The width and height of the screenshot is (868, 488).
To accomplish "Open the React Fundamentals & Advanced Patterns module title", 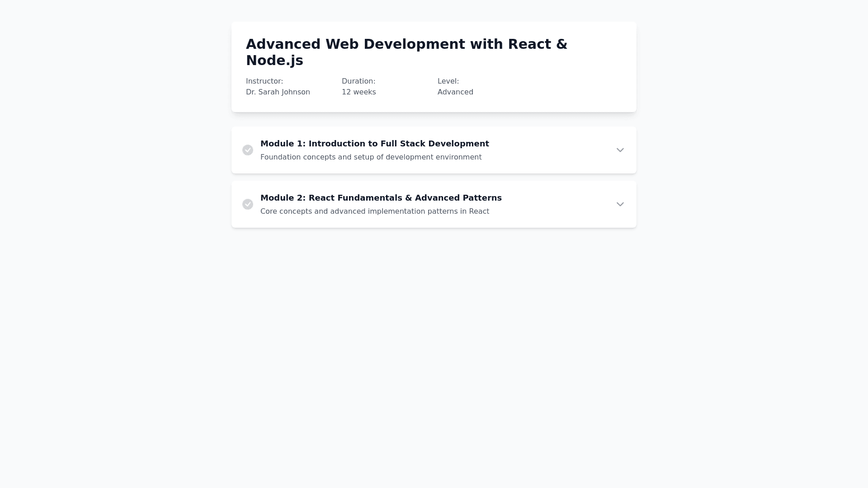I will (381, 198).
